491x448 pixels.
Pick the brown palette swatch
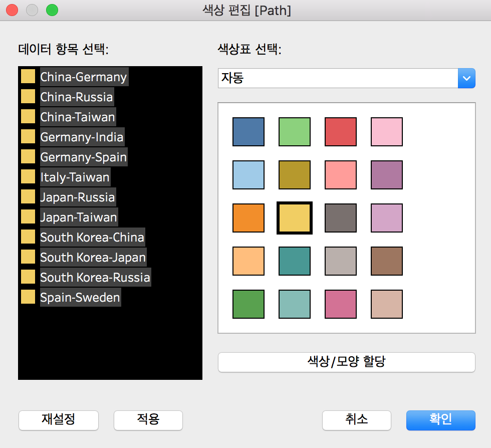coord(386,261)
